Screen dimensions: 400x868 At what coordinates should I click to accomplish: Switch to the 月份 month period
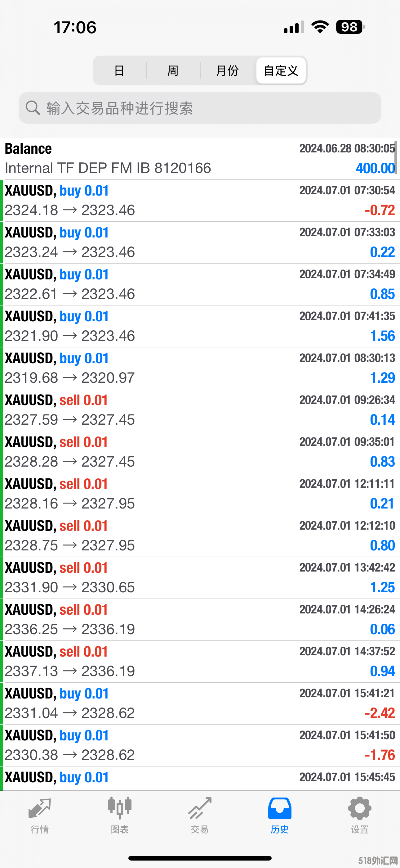pos(227,71)
